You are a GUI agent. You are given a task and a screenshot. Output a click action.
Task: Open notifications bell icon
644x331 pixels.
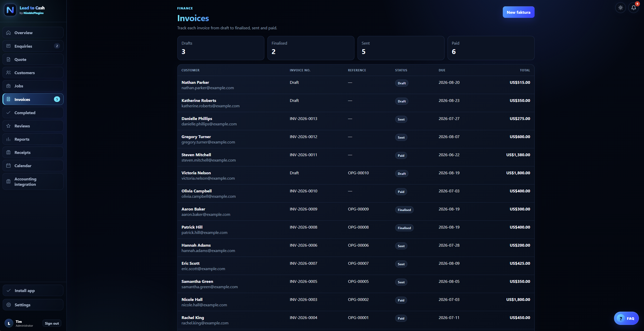(x=634, y=8)
